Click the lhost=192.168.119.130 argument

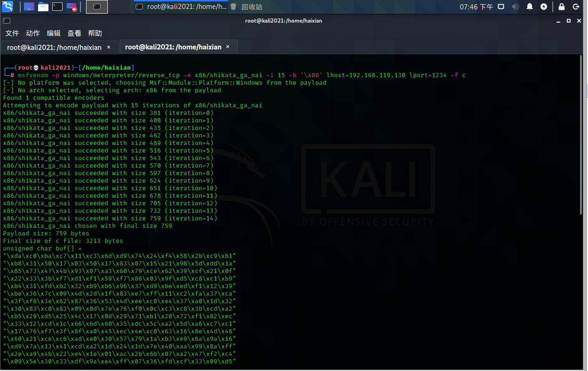tap(366, 75)
